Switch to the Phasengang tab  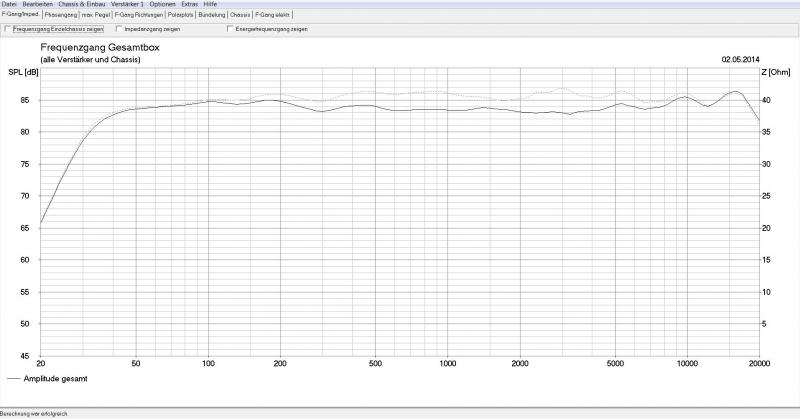point(61,15)
